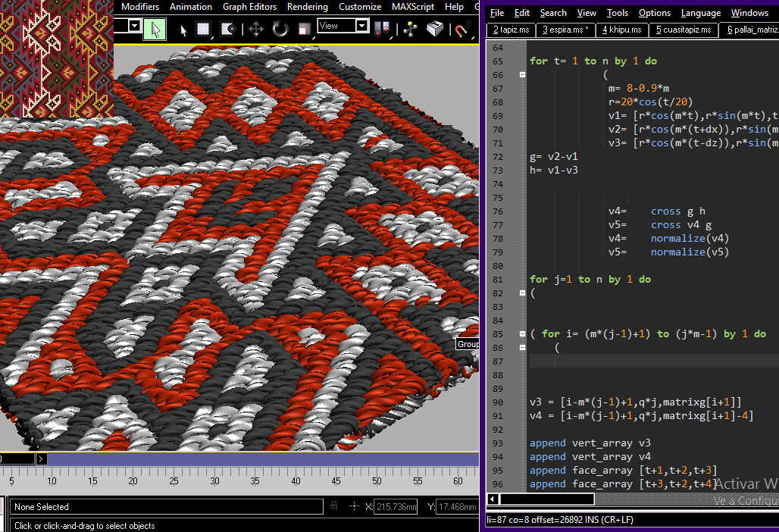
Task: Activate the Select and Manipulate tool
Action: coord(411,30)
